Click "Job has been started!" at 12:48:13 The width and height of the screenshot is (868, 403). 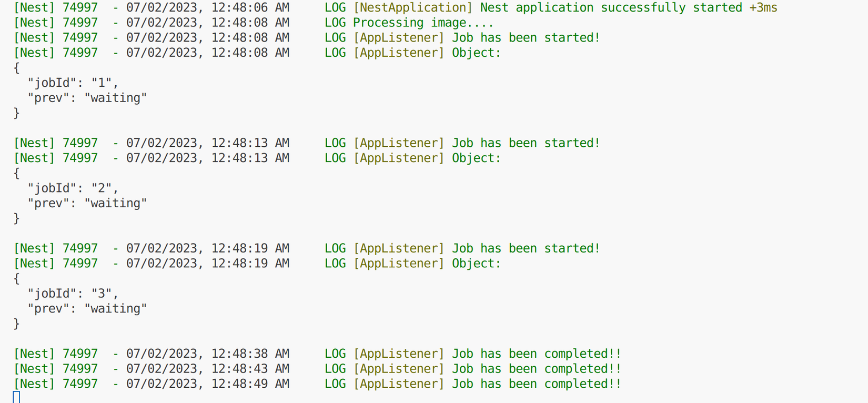point(526,143)
